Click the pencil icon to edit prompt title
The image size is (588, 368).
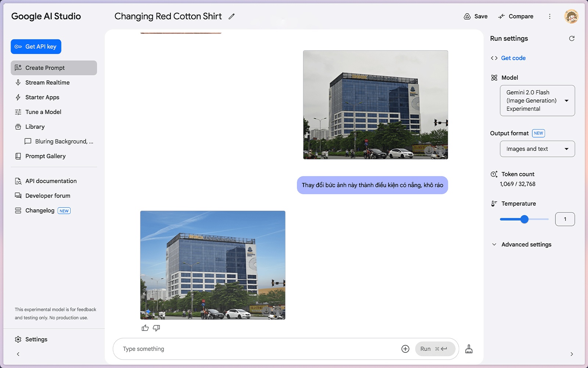(232, 17)
